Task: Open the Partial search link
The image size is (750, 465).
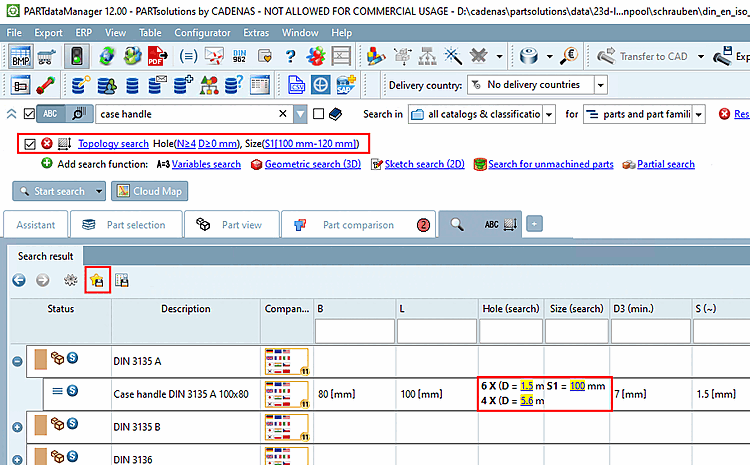Action: tap(666, 164)
